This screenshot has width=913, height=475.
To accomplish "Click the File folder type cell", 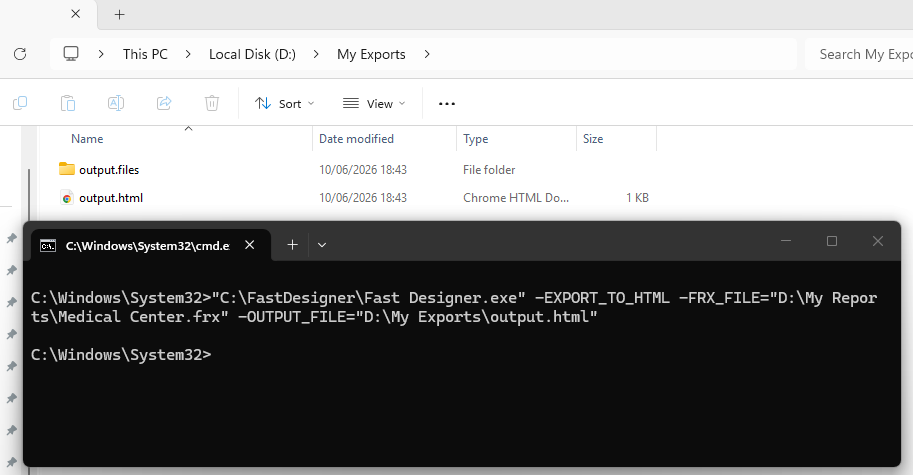I will click(489, 169).
